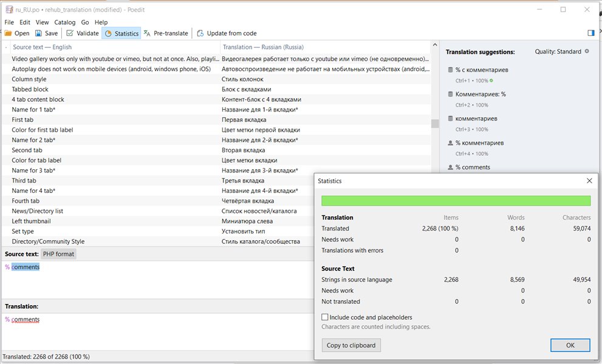Image resolution: width=602 pixels, height=364 pixels.
Task: Open translation suggestions settings gear
Action: pyautogui.click(x=587, y=52)
